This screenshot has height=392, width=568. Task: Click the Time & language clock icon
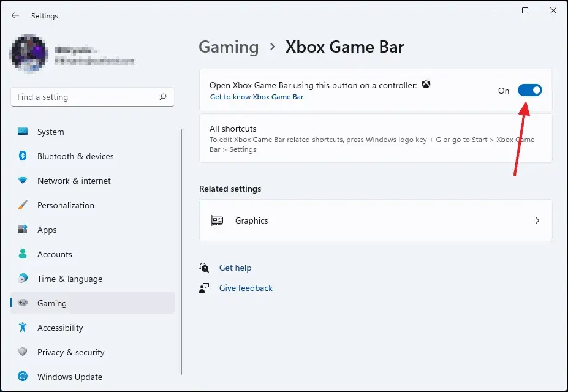[x=23, y=278]
